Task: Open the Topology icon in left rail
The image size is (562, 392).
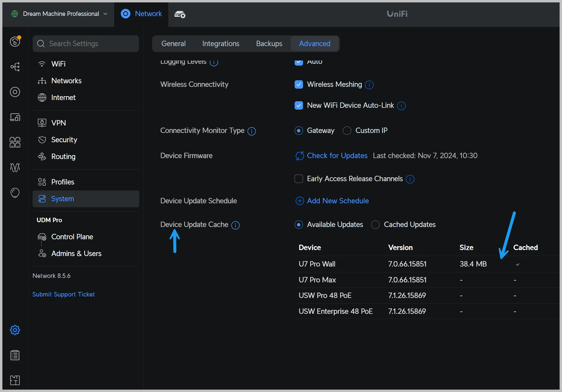Action: [15, 66]
